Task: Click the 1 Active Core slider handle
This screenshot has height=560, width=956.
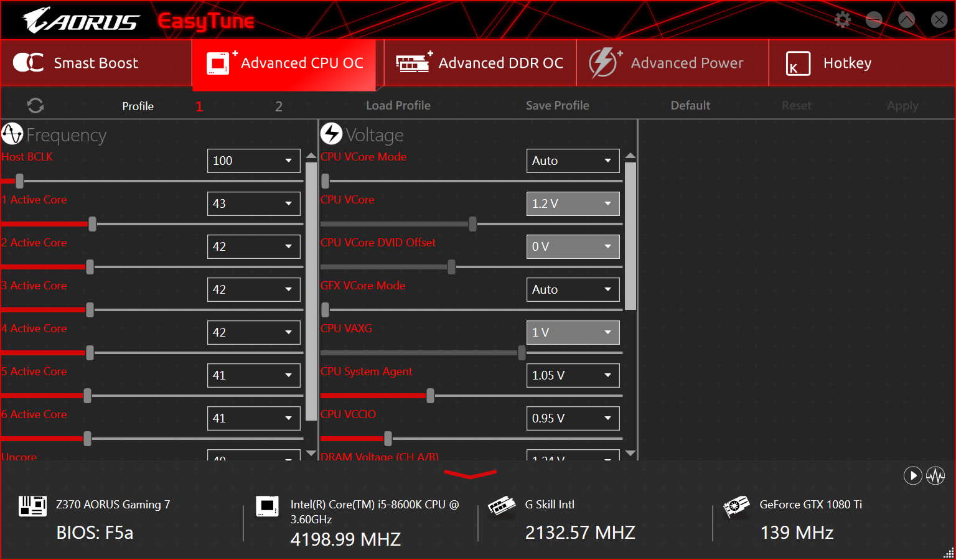Action: [92, 224]
